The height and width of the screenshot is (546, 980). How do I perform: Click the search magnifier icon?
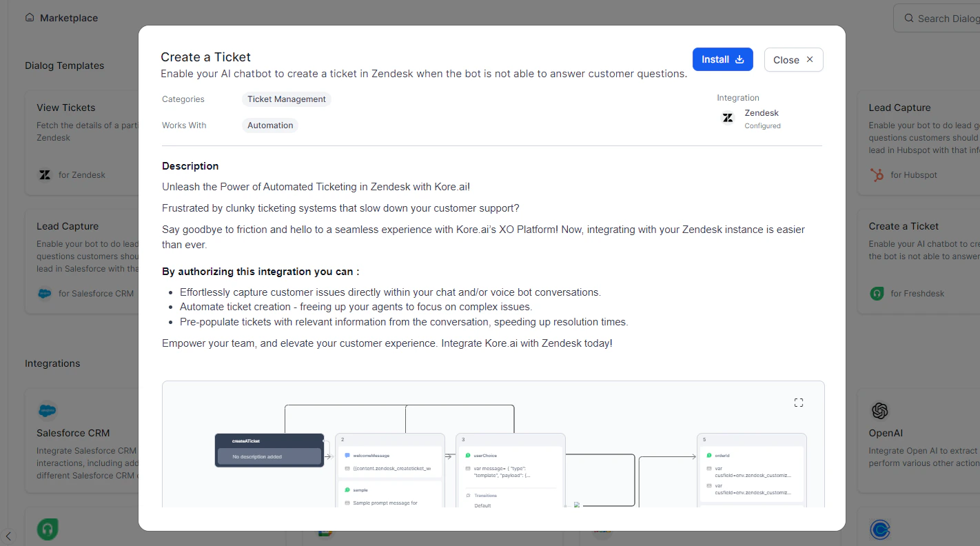click(909, 18)
